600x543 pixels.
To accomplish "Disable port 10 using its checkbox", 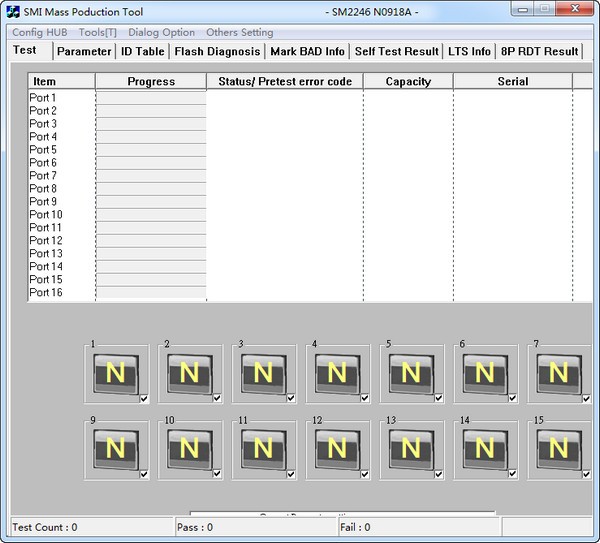I will point(218,474).
